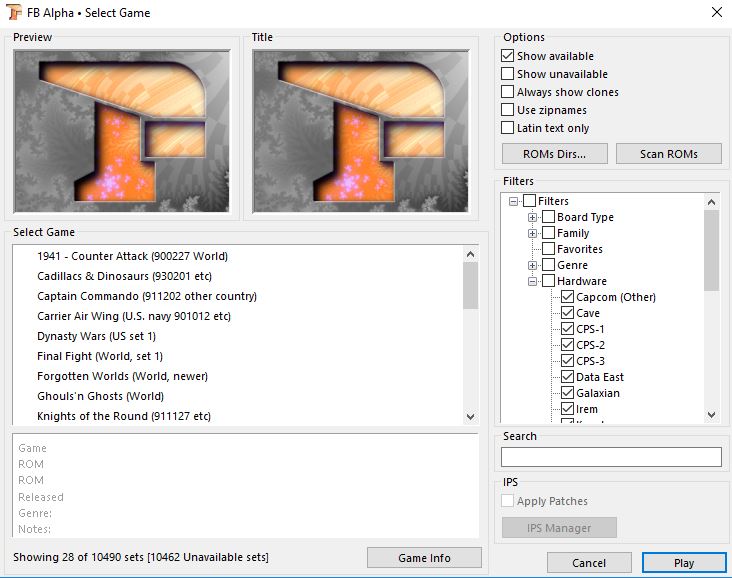
Task: Select Dynasty Wars (US set 1)
Action: [x=96, y=336]
